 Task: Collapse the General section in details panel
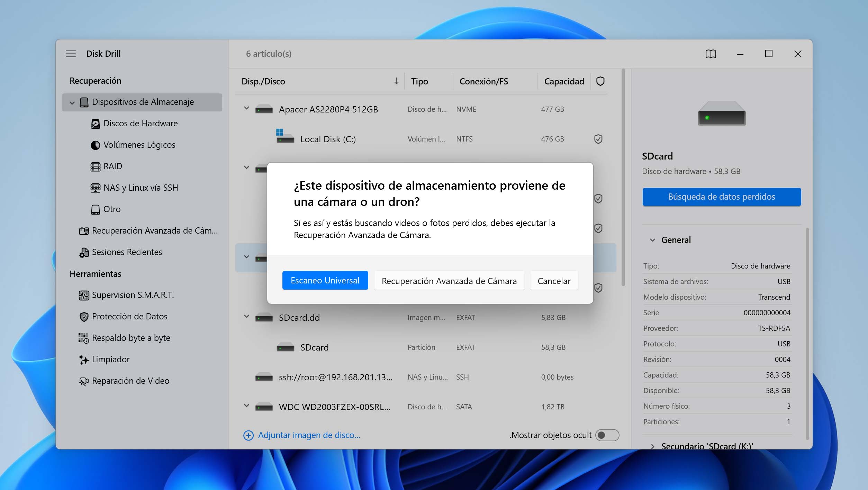click(x=652, y=240)
